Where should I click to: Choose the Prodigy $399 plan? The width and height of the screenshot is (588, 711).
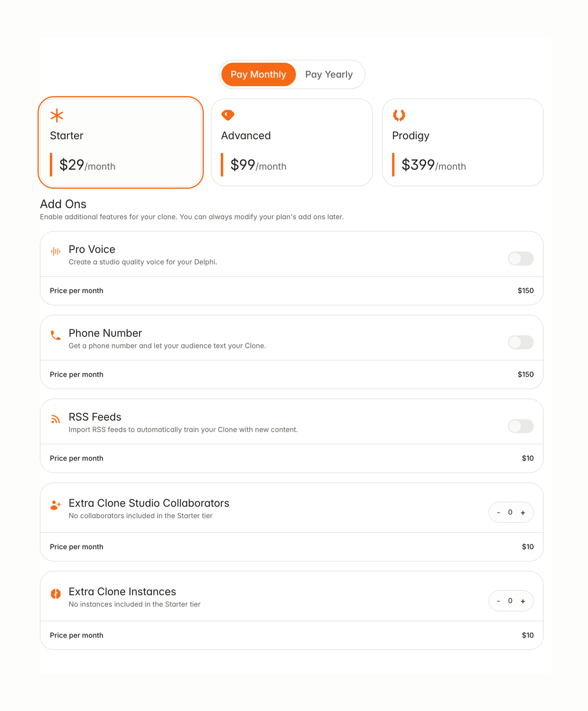[463, 142]
